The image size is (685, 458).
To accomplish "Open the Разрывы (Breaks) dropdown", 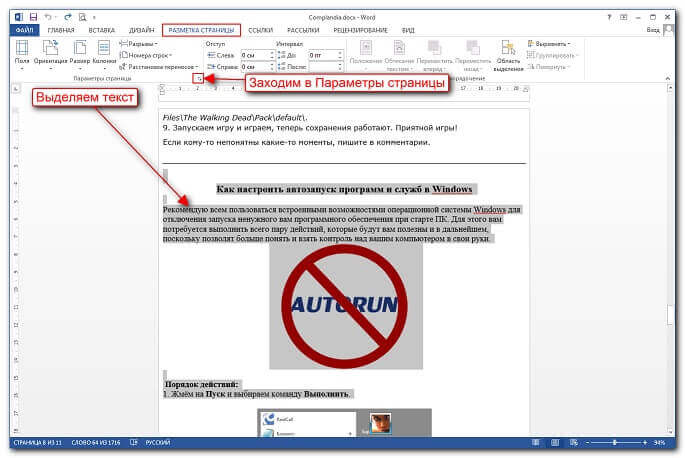I will (x=138, y=44).
